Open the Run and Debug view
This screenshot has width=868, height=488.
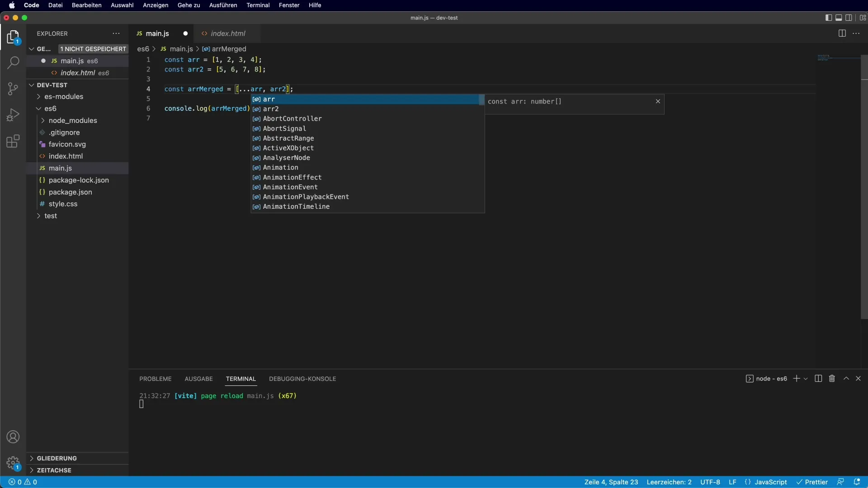(x=13, y=115)
